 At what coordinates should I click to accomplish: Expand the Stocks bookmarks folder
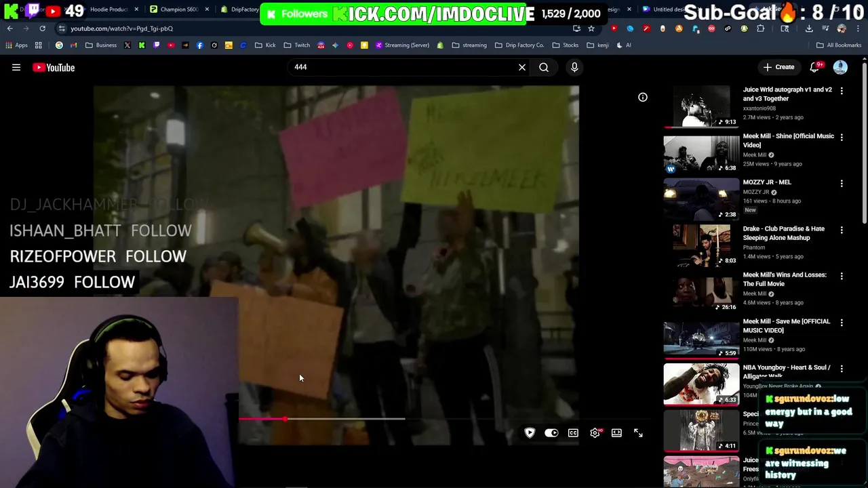pos(566,45)
